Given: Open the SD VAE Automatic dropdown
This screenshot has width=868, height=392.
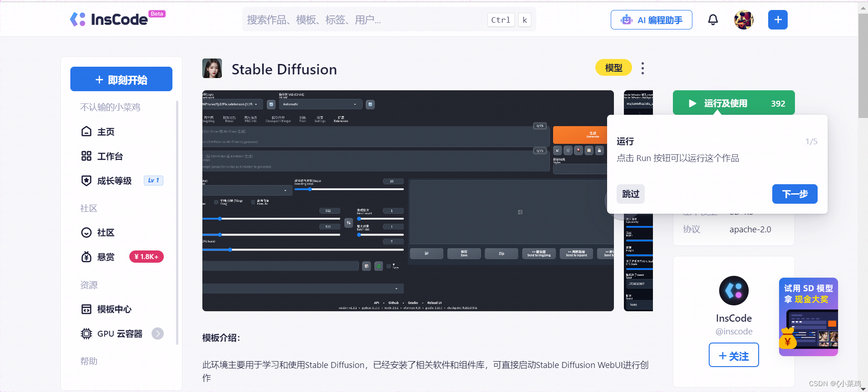Looking at the screenshot, I should 320,104.
